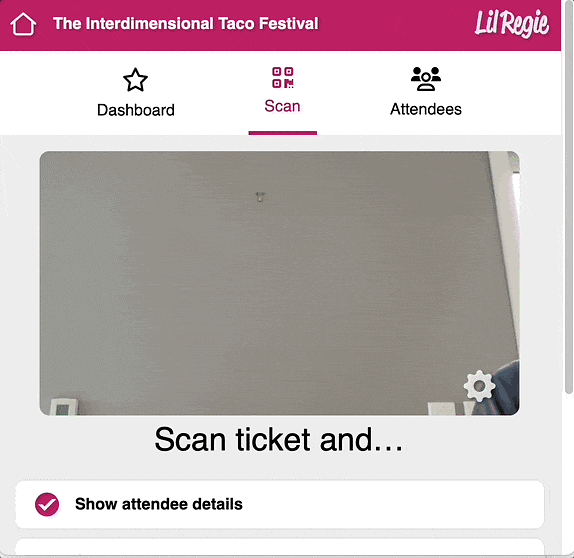
Task: Uncheck the Show attendee details checkmark
Action: [47, 505]
